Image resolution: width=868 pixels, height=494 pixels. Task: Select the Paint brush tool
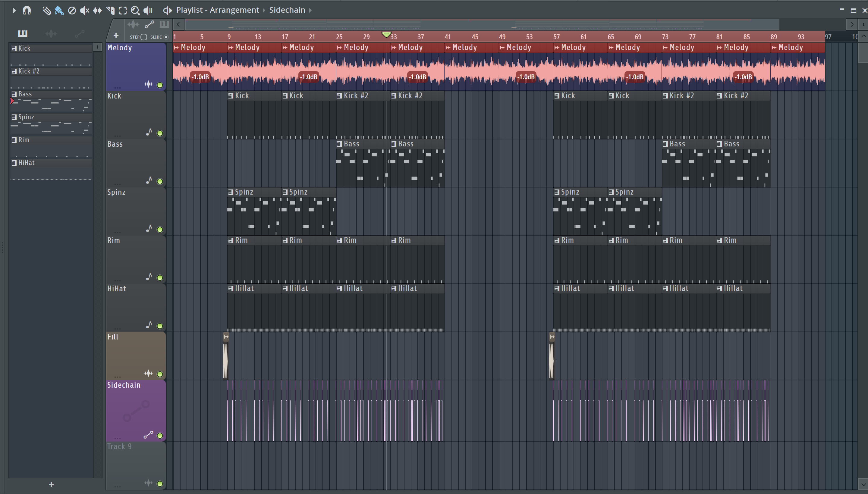click(x=59, y=11)
